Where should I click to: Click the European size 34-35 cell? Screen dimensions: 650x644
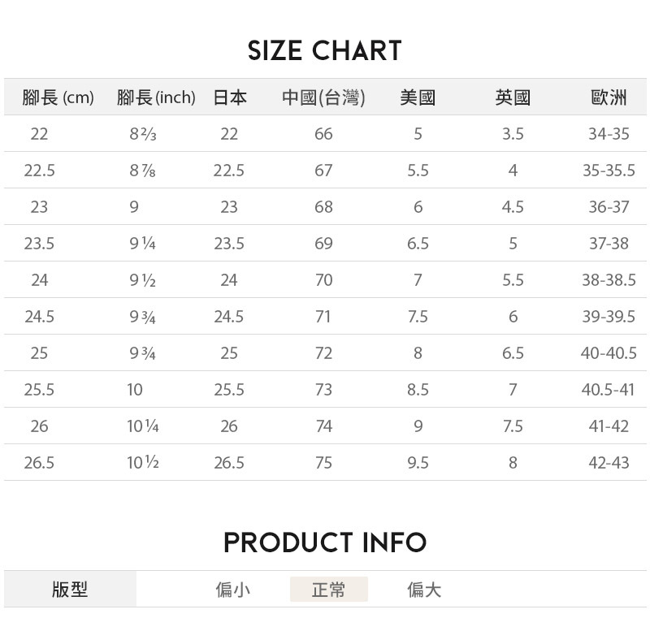click(x=609, y=134)
